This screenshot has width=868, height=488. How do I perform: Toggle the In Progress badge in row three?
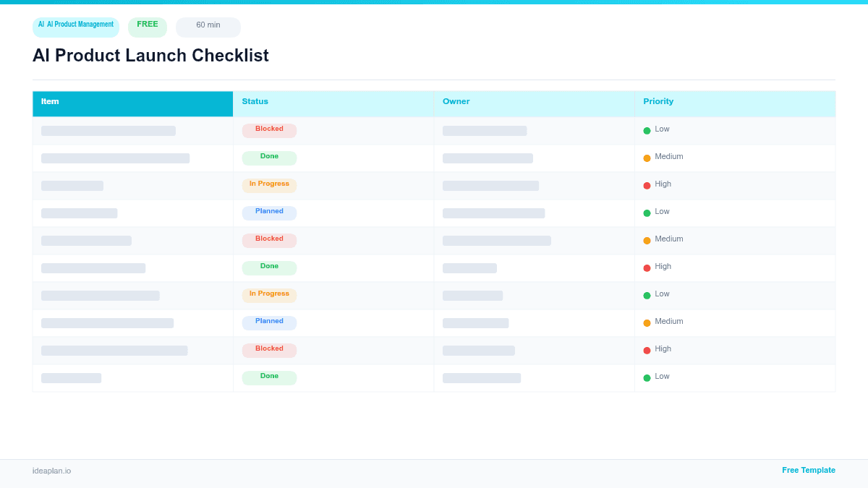(269, 184)
